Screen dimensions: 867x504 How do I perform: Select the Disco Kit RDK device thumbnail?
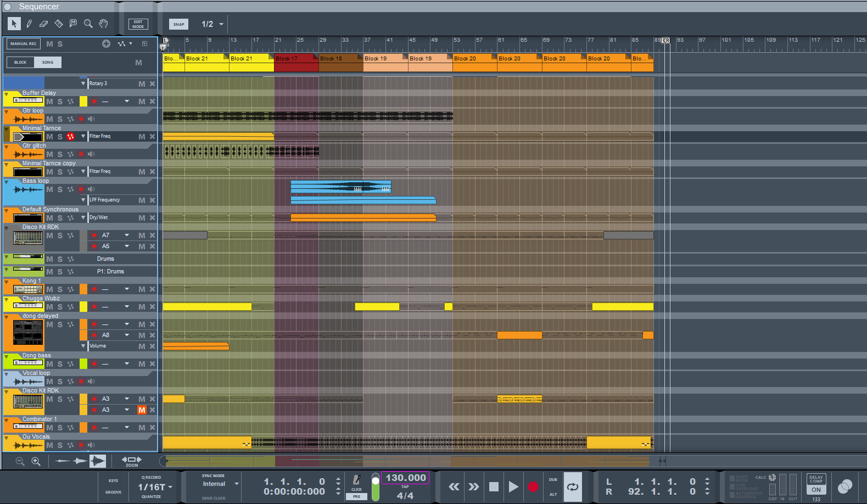coord(28,238)
